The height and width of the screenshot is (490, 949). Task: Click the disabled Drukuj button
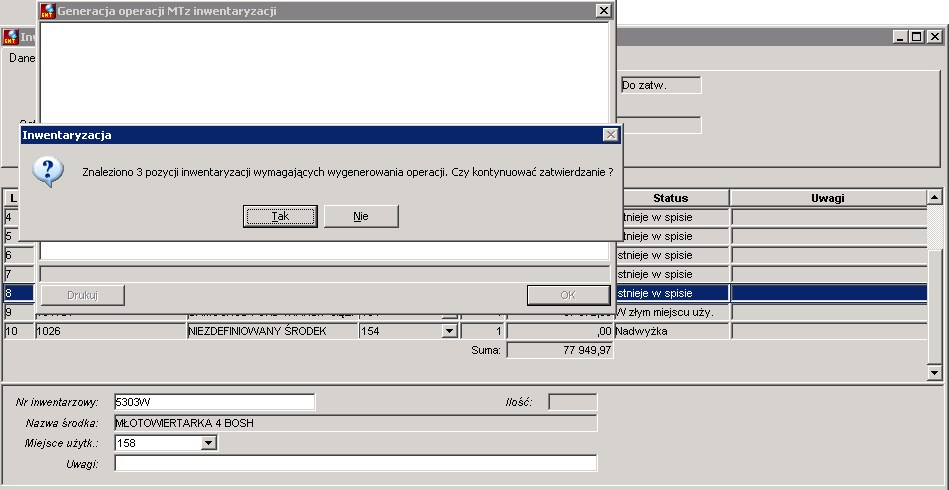tap(82, 295)
